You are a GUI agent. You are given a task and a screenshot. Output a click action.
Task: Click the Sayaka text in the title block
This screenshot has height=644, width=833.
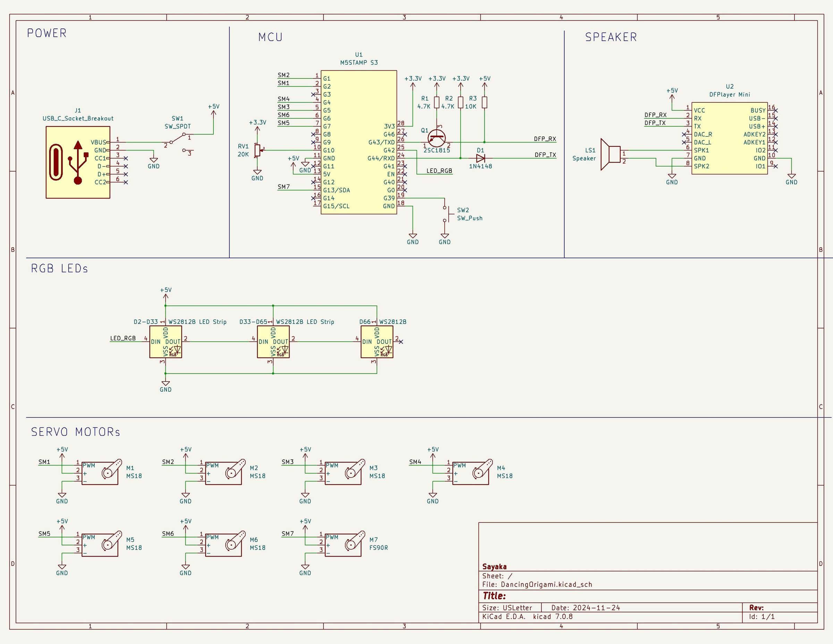click(494, 567)
